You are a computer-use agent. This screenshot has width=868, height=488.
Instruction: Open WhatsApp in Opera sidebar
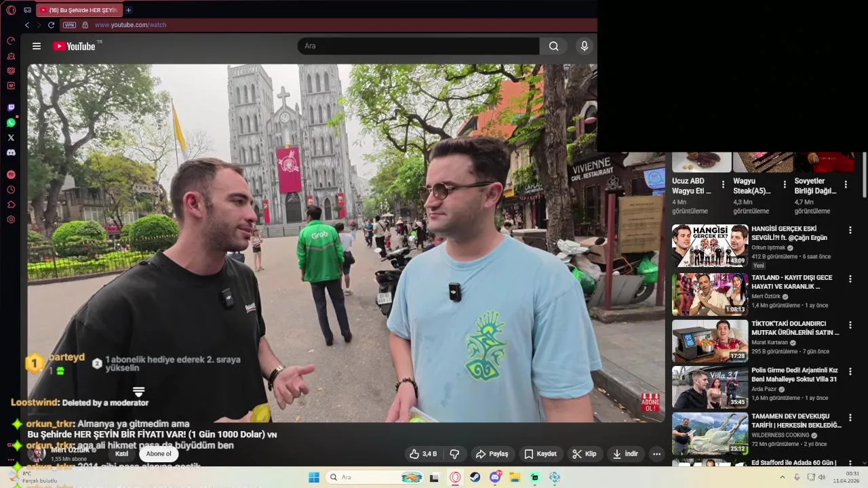(11, 123)
